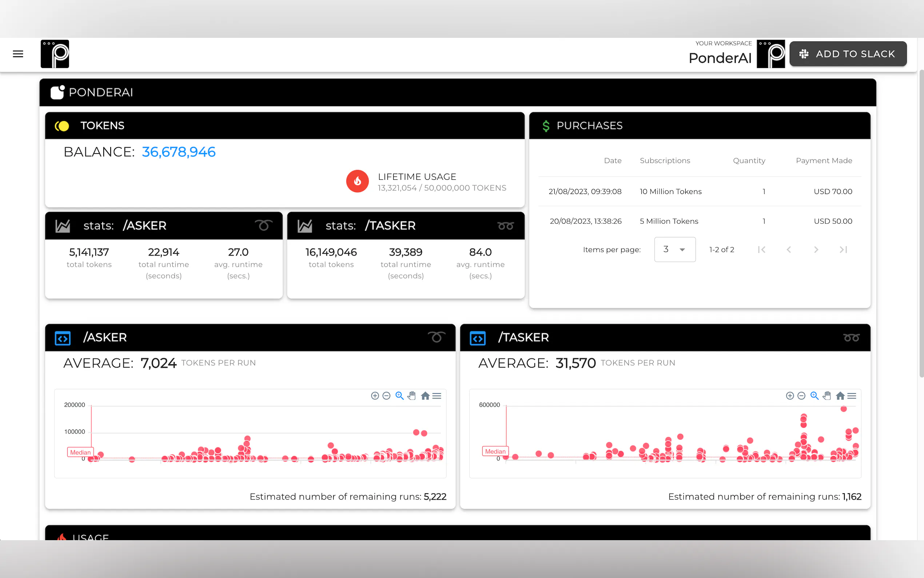Jump to last purchases page
Screen dimensions: 924x578
pos(843,250)
